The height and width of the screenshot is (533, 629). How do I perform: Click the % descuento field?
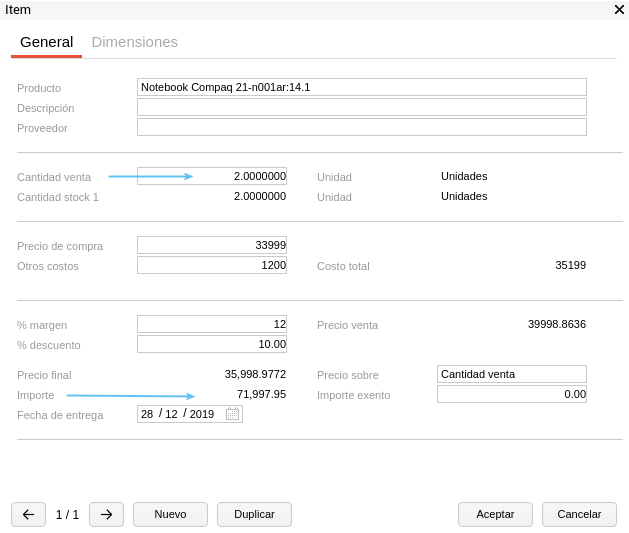tap(211, 344)
